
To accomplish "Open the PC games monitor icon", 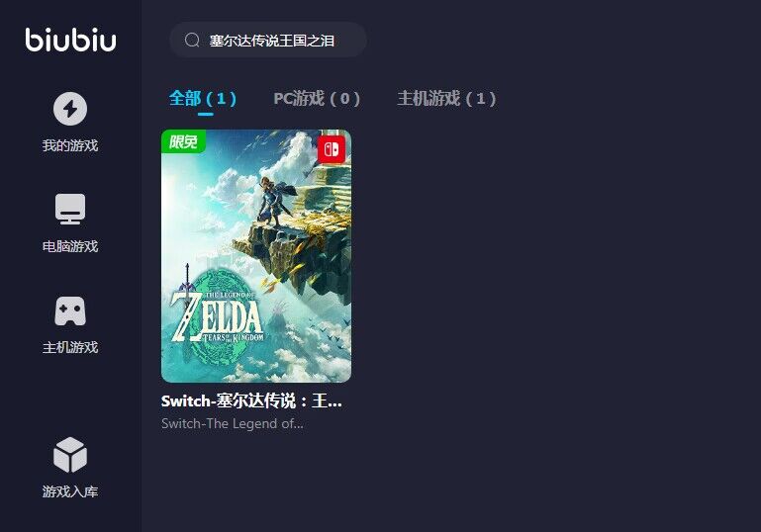I will (x=70, y=209).
